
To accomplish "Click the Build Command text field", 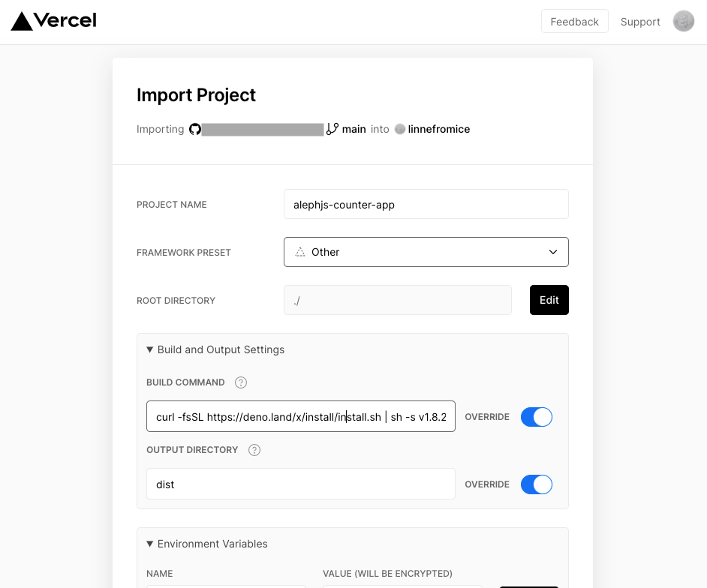I will 300,417.
